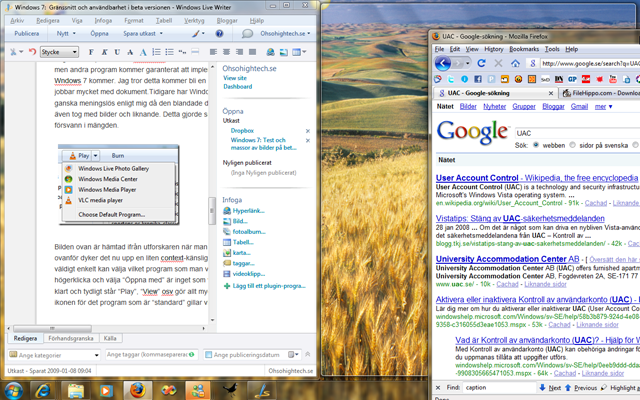Click the cut scissors icon in Writer toolbar
This screenshot has width=640, height=400.
click(x=13, y=52)
